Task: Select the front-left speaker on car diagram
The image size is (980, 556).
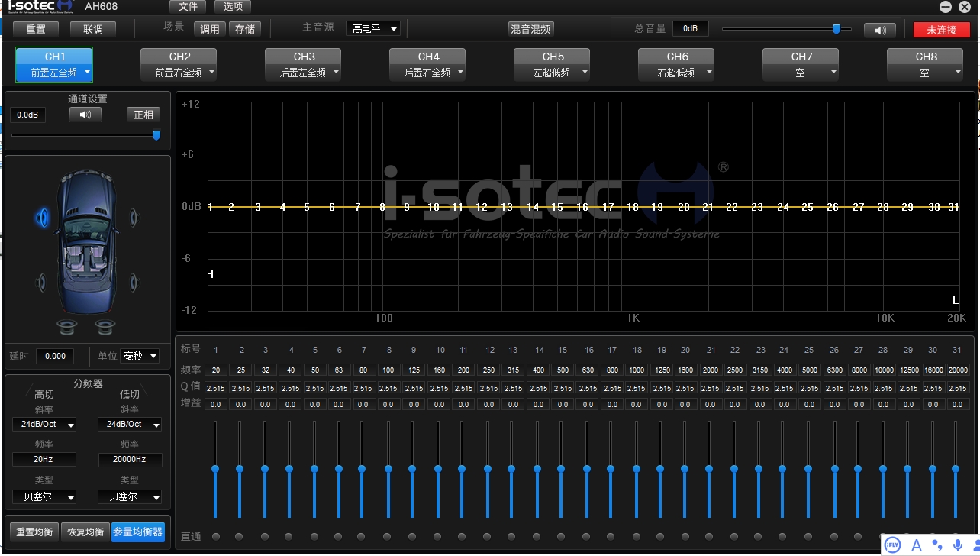Action: pos(42,218)
